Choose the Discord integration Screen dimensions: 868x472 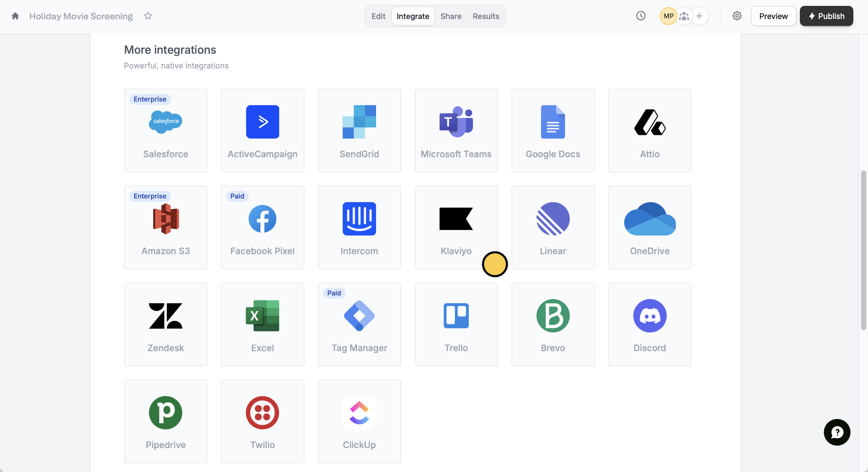[x=649, y=324]
